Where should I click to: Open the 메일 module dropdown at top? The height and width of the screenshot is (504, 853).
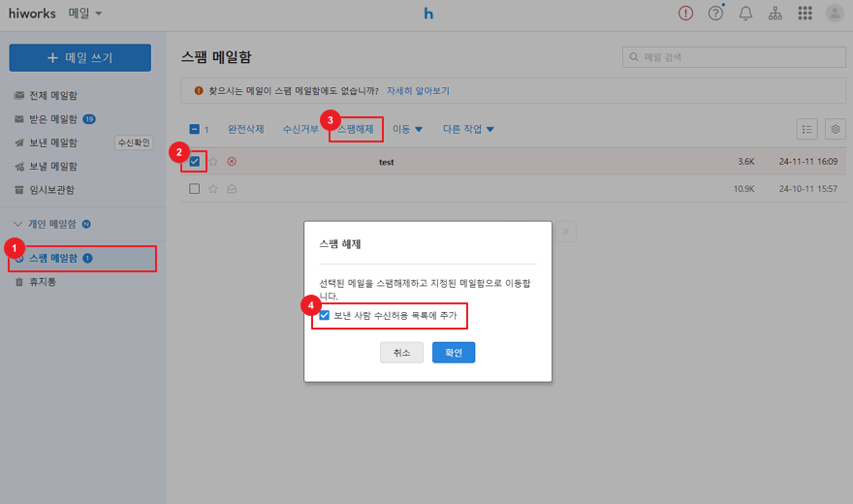[85, 14]
